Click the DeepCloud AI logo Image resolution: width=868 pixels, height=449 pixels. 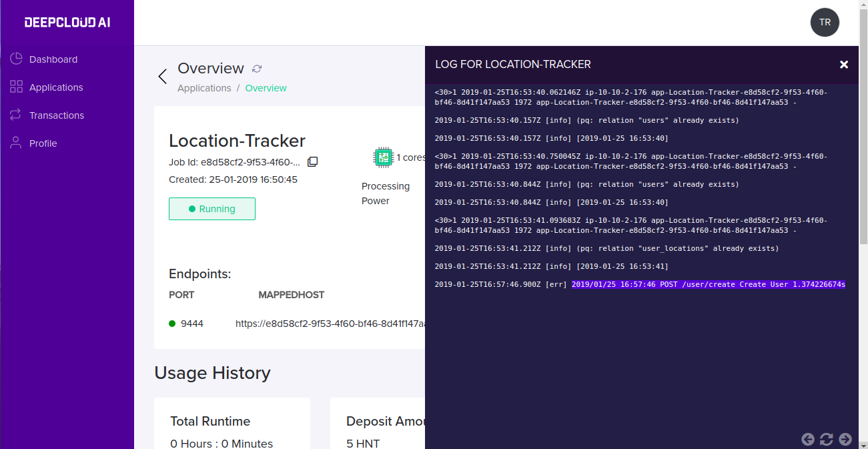pos(67,23)
